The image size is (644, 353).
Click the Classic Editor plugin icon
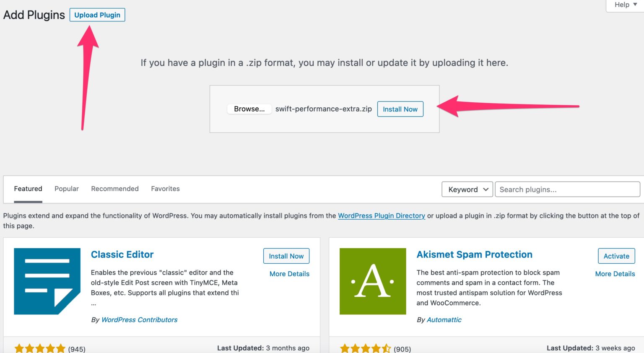click(x=47, y=281)
